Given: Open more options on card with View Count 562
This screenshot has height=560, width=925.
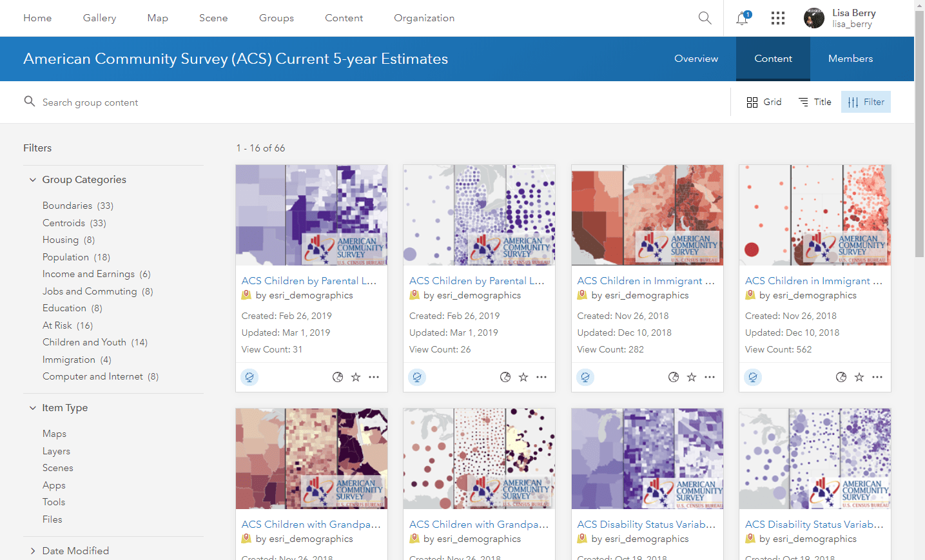Looking at the screenshot, I should 877,377.
